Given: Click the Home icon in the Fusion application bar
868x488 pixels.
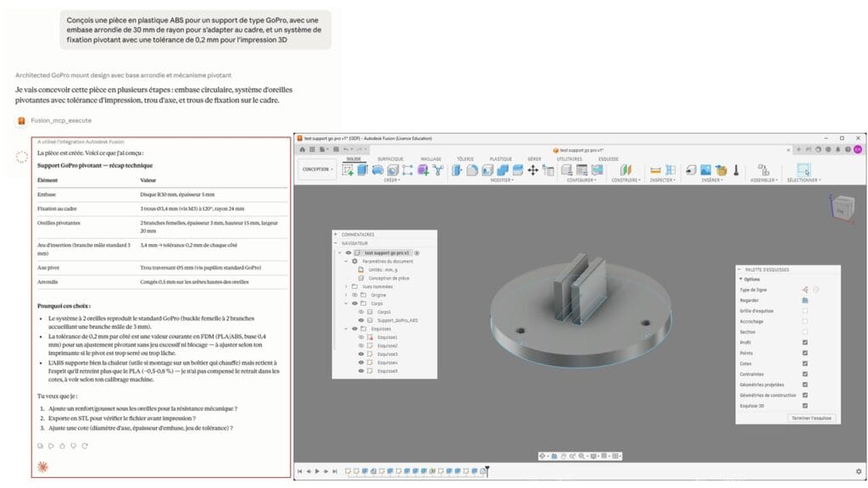Looking at the screenshot, I should tap(303, 149).
